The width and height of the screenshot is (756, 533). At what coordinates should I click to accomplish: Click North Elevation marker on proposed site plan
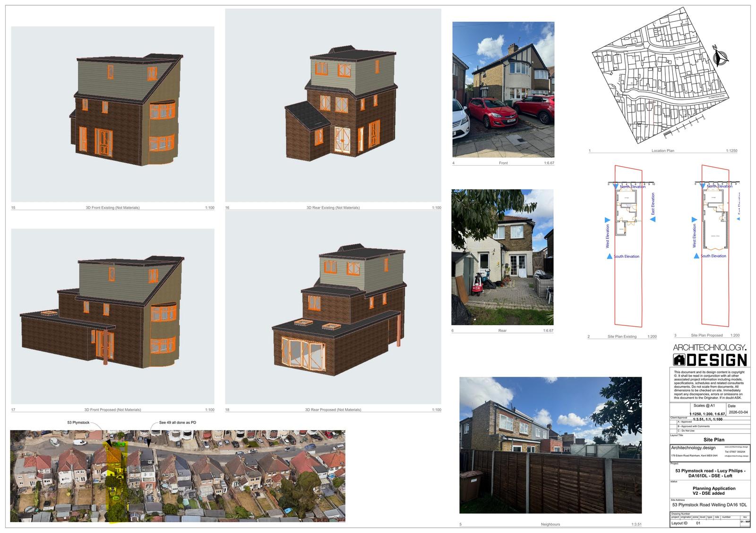pyautogui.click(x=702, y=186)
